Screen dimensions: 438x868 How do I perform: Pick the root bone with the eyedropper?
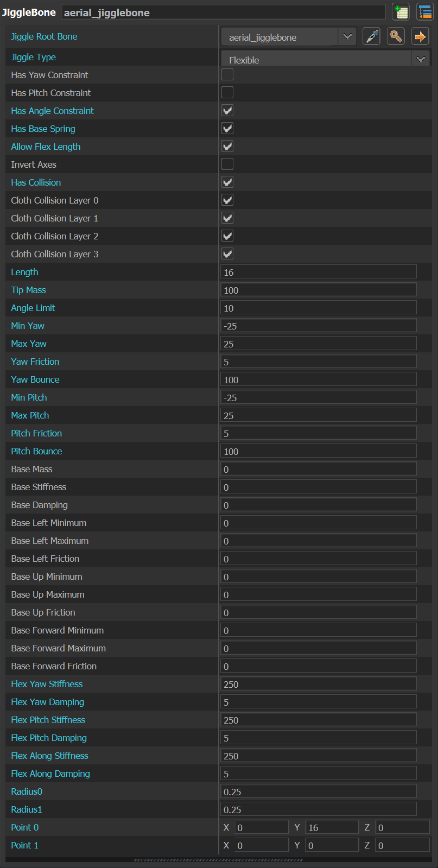click(372, 37)
